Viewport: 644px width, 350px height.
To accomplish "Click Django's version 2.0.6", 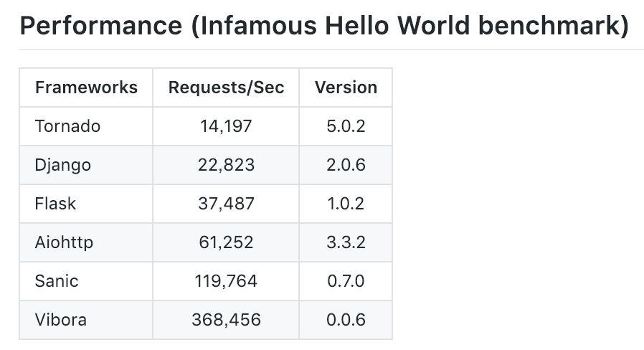I will point(346,165).
